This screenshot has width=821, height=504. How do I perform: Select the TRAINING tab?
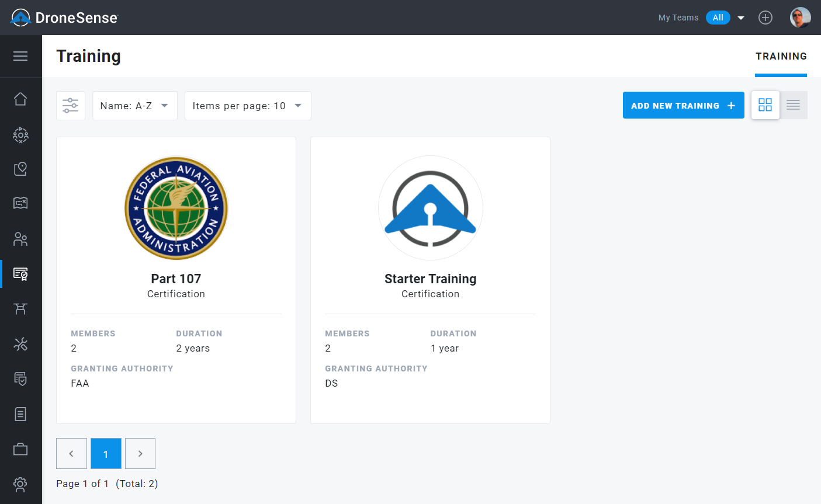tap(781, 56)
